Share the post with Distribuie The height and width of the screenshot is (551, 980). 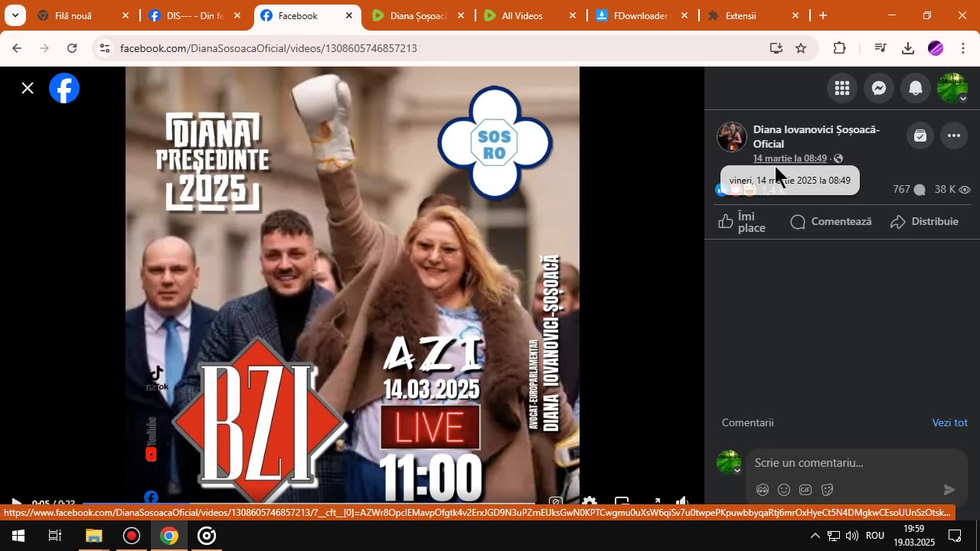924,222
